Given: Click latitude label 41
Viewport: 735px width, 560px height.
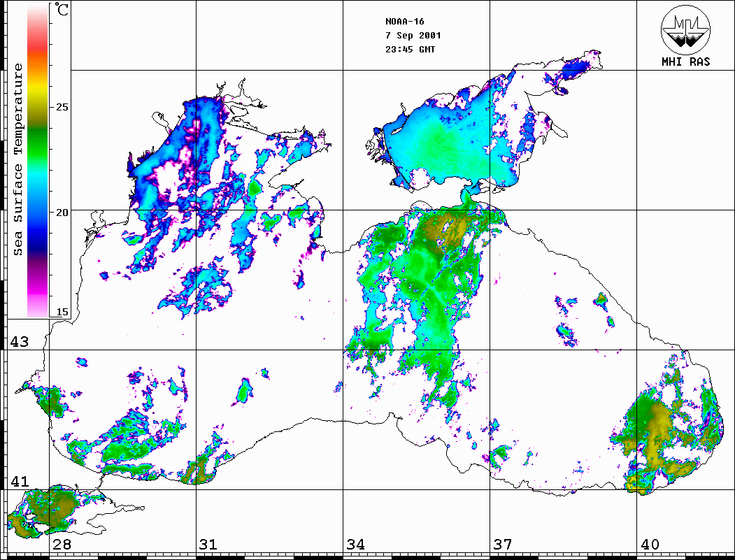Looking at the screenshot, I should [x=20, y=482].
